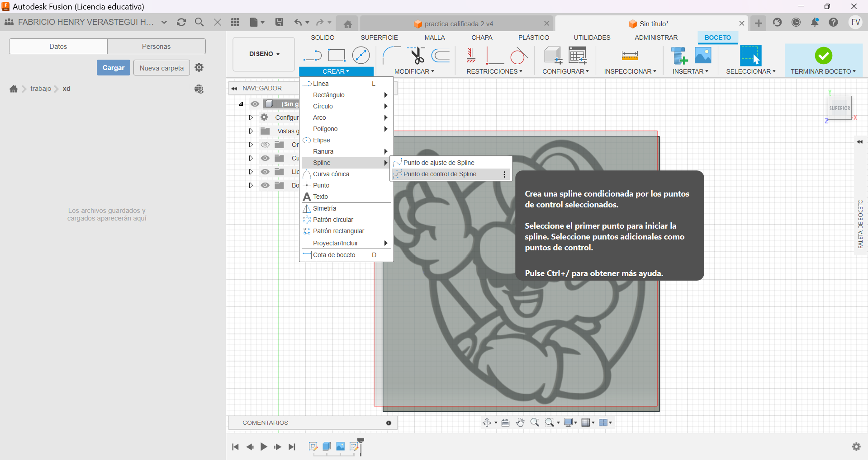Choose Punto de control de Spline

[x=451, y=174]
